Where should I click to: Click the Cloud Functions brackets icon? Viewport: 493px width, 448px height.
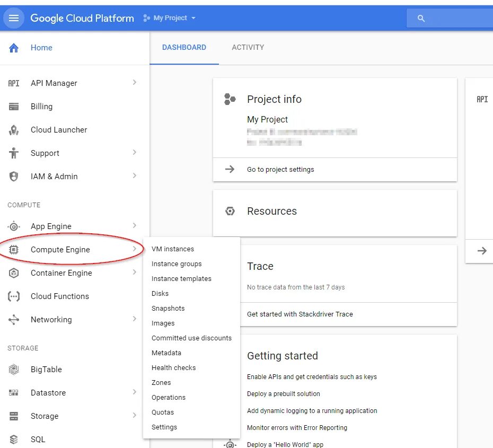click(x=14, y=296)
